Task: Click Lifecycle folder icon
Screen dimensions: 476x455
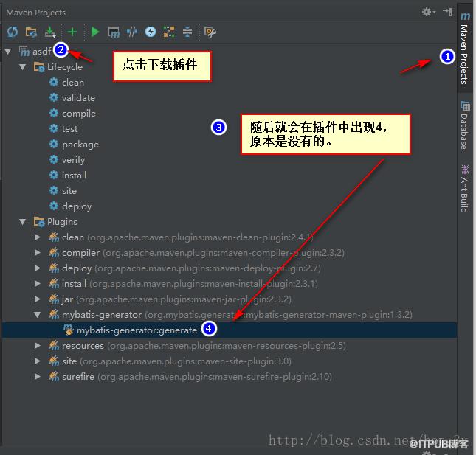Action: coord(39,66)
